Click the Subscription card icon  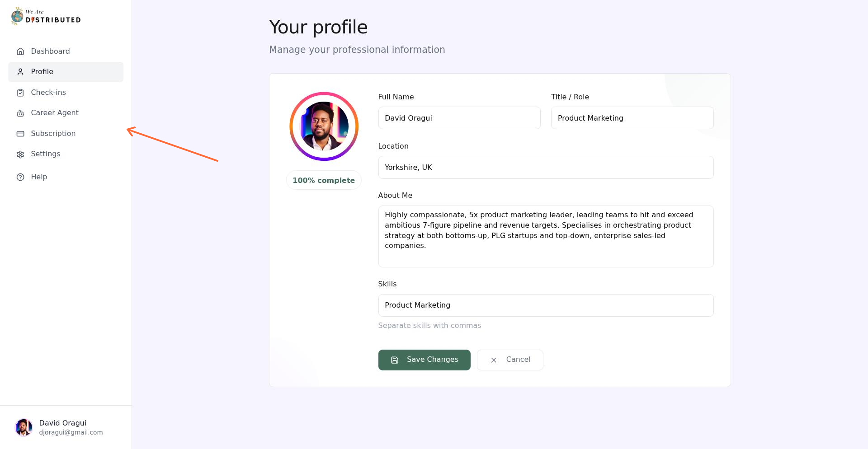(20, 134)
